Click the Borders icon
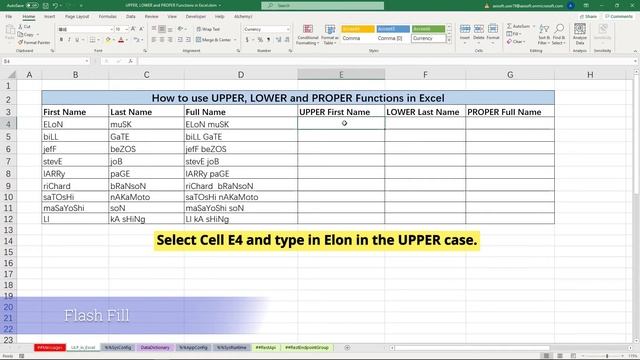This screenshot has height=360, width=640. click(x=92, y=40)
